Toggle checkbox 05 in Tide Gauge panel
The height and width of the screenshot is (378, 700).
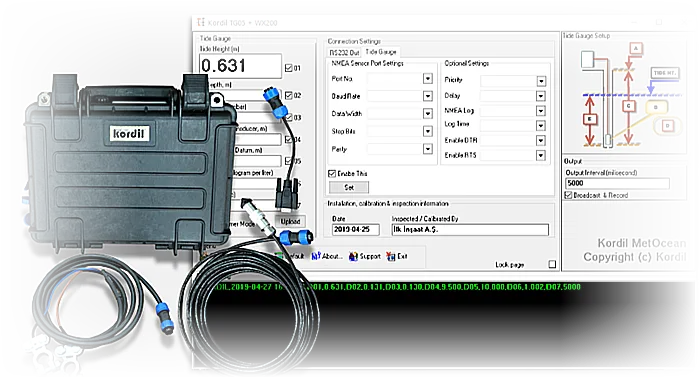tap(289, 161)
